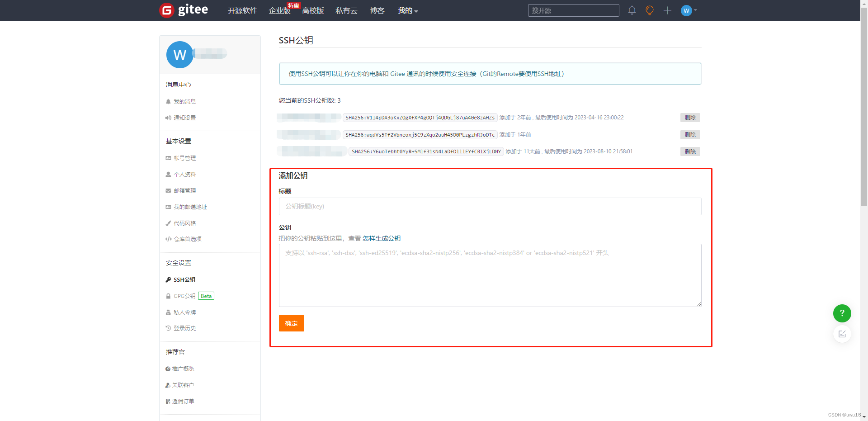Open 个人资料 in the sidebar
868x421 pixels.
click(x=184, y=175)
